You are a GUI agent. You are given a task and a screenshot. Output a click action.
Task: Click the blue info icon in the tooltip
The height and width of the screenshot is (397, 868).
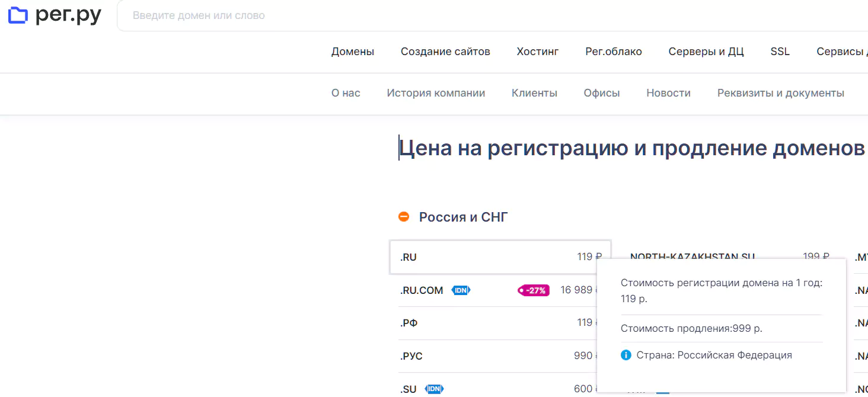click(626, 355)
